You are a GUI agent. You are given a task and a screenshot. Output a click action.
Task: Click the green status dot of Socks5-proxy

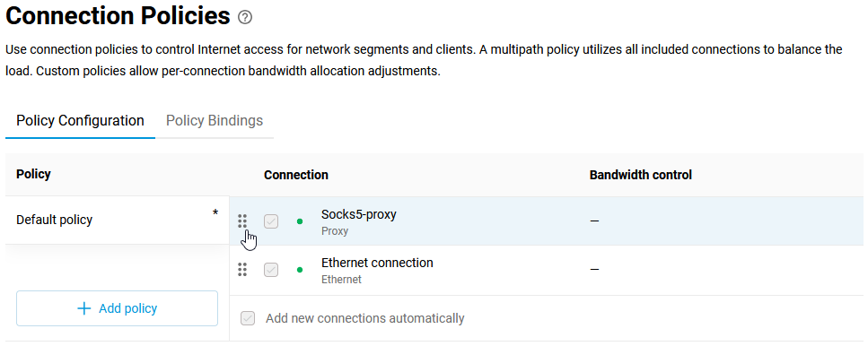pyautogui.click(x=300, y=221)
